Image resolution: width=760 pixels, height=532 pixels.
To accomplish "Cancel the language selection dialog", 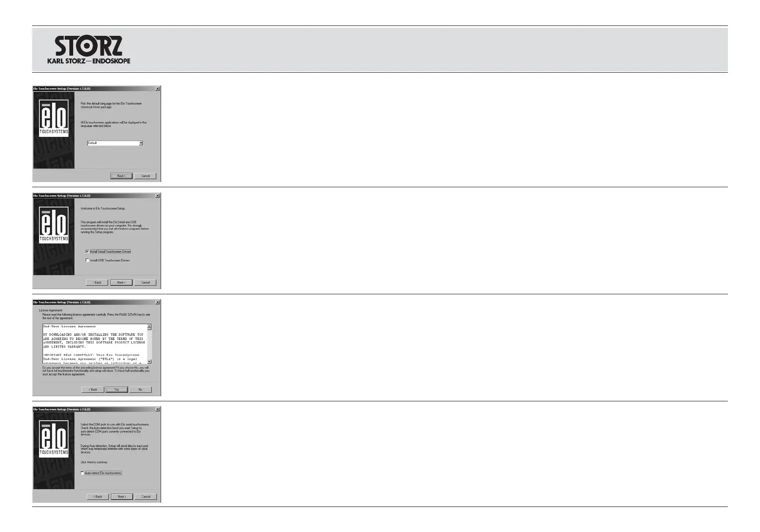I will (145, 176).
